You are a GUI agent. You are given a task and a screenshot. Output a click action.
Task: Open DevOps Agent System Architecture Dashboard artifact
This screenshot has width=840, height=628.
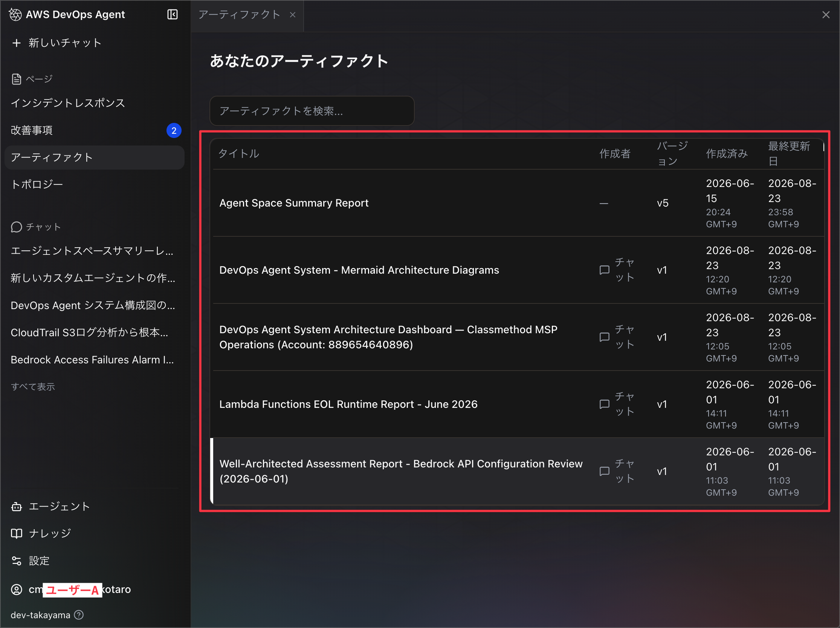[388, 337]
